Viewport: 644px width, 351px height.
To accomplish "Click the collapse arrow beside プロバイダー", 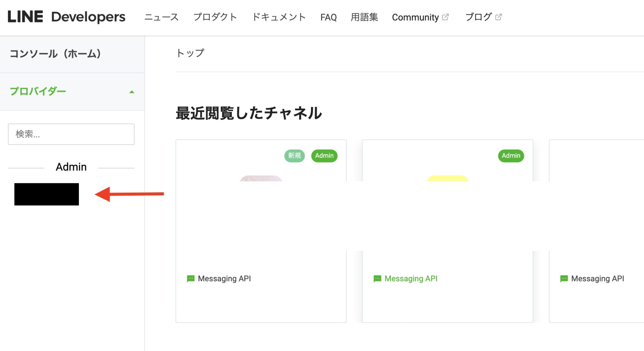I will pyautogui.click(x=131, y=92).
